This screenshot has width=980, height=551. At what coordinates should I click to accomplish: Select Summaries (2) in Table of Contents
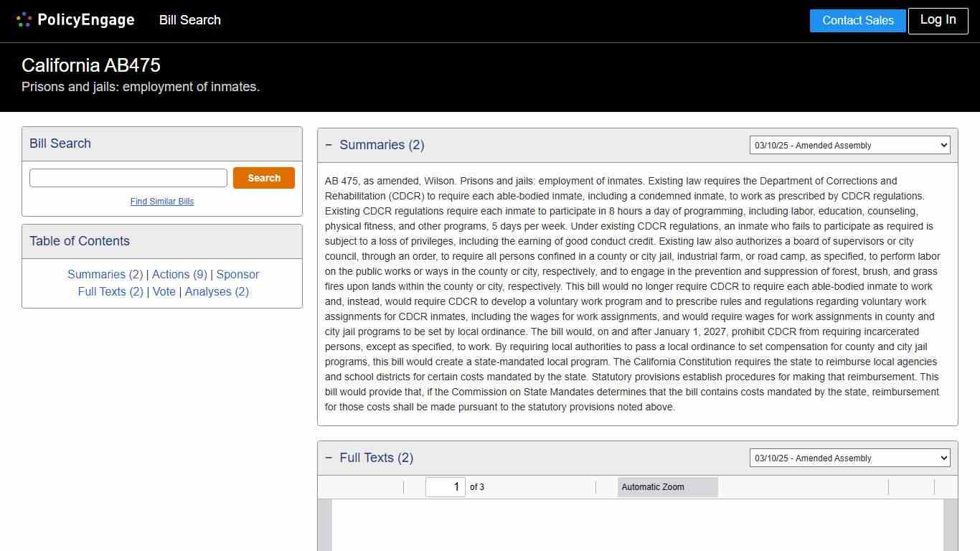coord(105,274)
